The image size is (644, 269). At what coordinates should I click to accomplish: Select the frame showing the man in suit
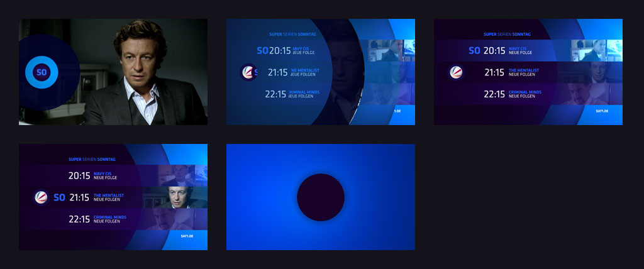(113, 72)
